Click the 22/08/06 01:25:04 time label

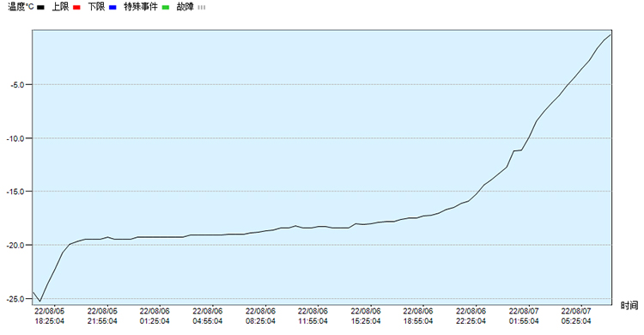[155, 316]
